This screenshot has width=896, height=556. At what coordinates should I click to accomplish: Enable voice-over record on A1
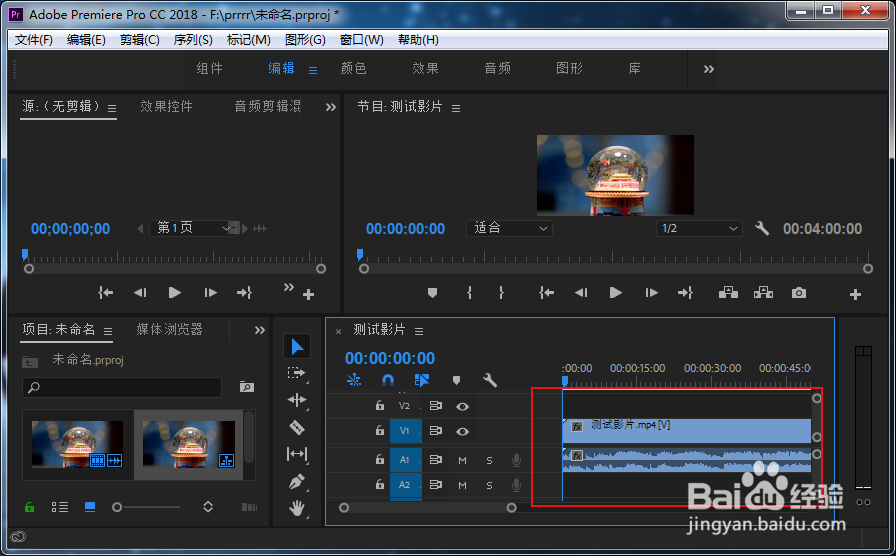[x=516, y=459]
